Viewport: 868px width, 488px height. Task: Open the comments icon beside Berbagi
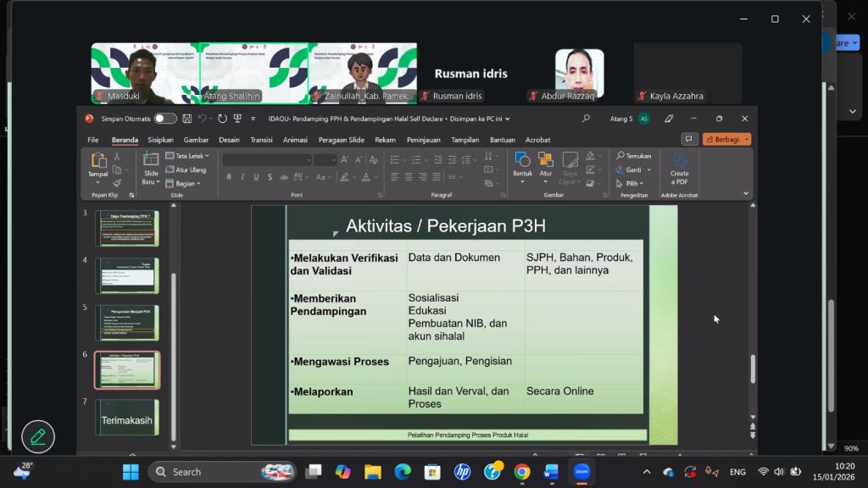690,140
